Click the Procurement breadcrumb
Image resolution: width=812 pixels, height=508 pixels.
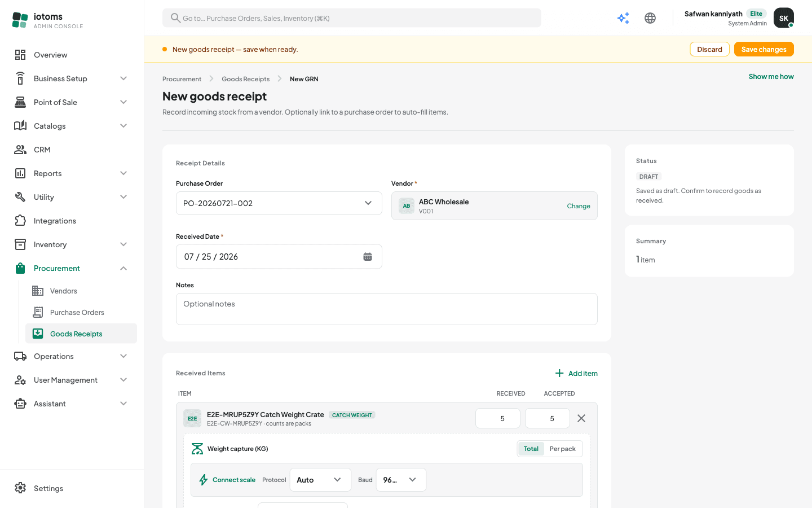pyautogui.click(x=182, y=79)
